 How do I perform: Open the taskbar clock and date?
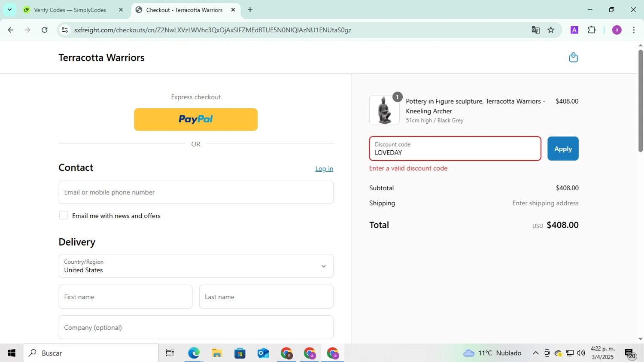coord(603,353)
